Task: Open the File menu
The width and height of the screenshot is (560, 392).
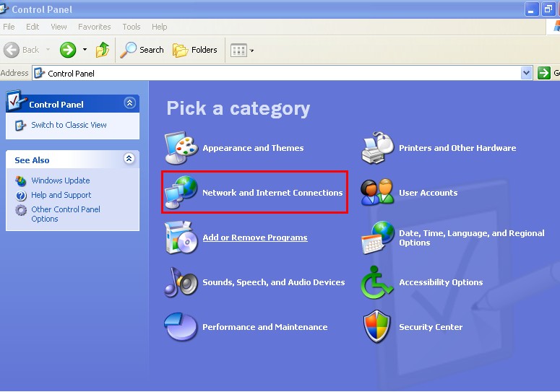Action: [x=9, y=27]
